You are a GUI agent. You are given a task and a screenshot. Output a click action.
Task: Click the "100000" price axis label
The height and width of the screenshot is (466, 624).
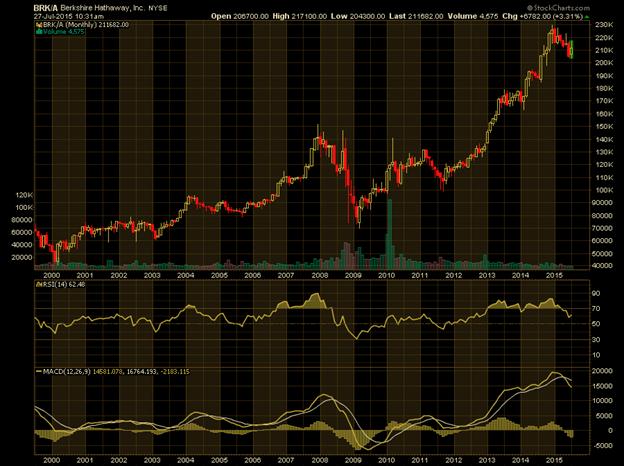(604, 190)
